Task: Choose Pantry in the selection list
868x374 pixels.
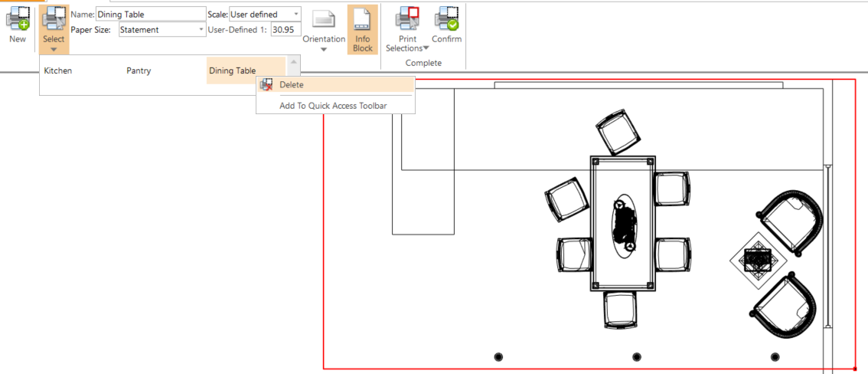Action: coord(139,71)
